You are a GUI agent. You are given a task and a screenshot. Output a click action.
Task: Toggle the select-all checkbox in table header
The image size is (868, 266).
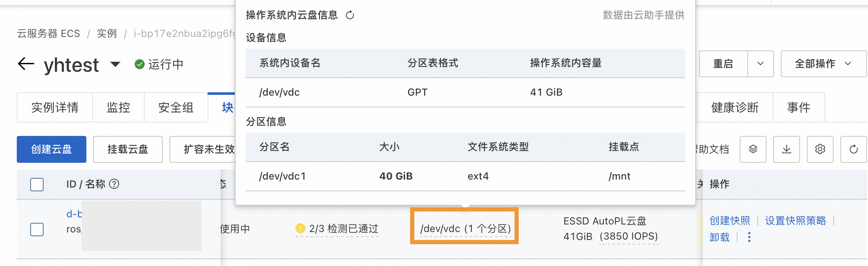tap(37, 185)
